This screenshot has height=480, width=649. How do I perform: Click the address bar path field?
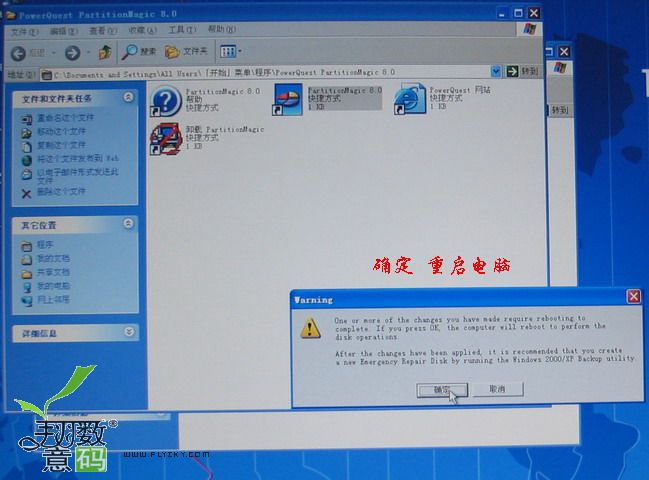[265, 73]
